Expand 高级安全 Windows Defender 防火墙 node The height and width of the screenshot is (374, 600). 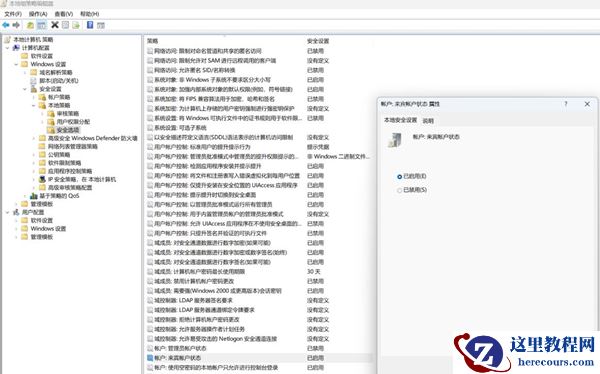pos(34,138)
